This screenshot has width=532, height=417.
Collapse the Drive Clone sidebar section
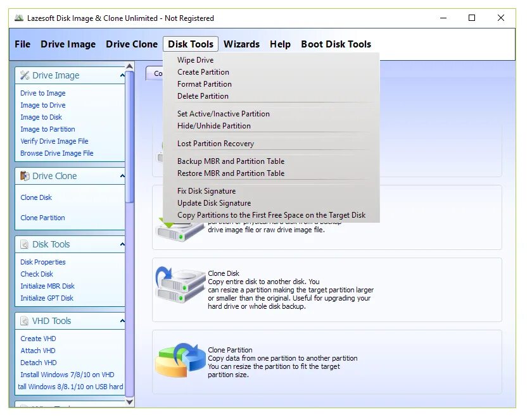click(x=122, y=176)
